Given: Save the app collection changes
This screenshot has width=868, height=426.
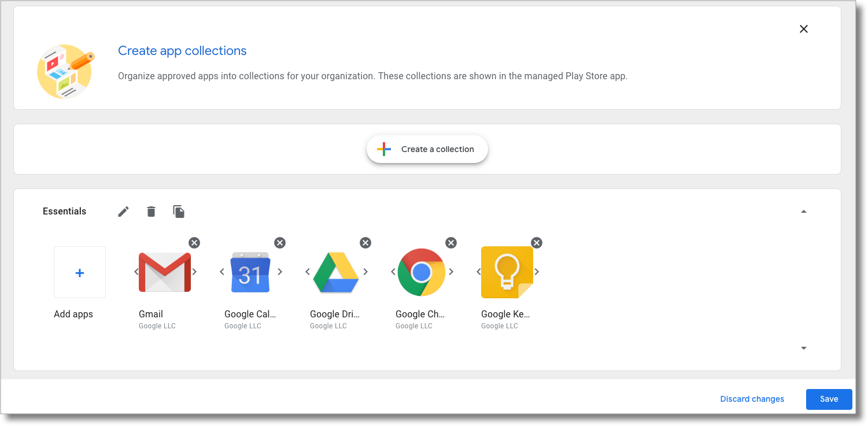Looking at the screenshot, I should pyautogui.click(x=829, y=399).
